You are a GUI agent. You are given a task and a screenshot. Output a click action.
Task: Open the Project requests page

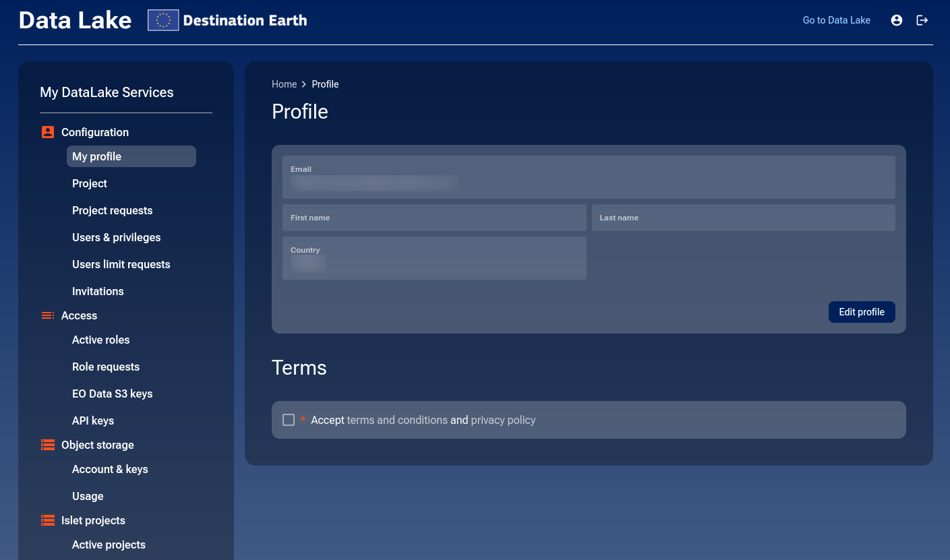pyautogui.click(x=112, y=210)
